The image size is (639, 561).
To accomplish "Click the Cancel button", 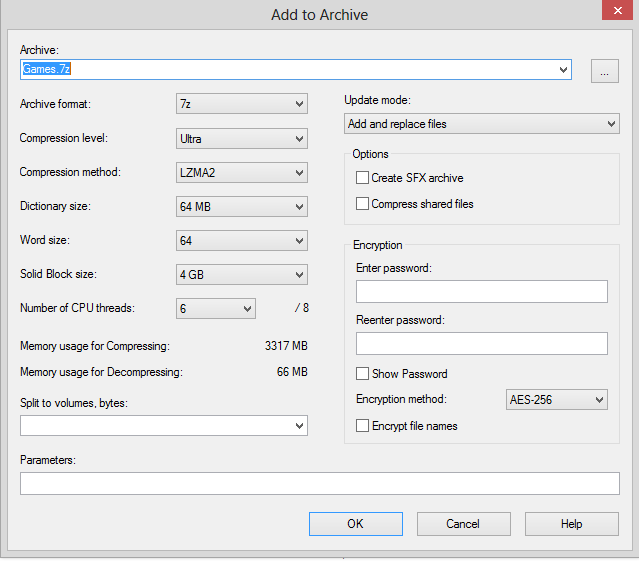I will pyautogui.click(x=463, y=524).
